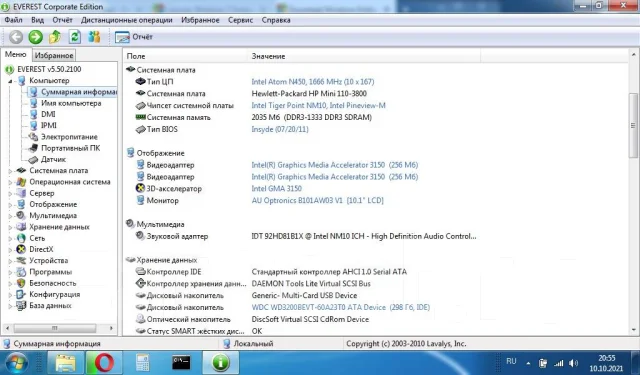The height and width of the screenshot is (375, 640).
Task: Select Портативный ПК tree item
Action: pyautogui.click(x=70, y=148)
